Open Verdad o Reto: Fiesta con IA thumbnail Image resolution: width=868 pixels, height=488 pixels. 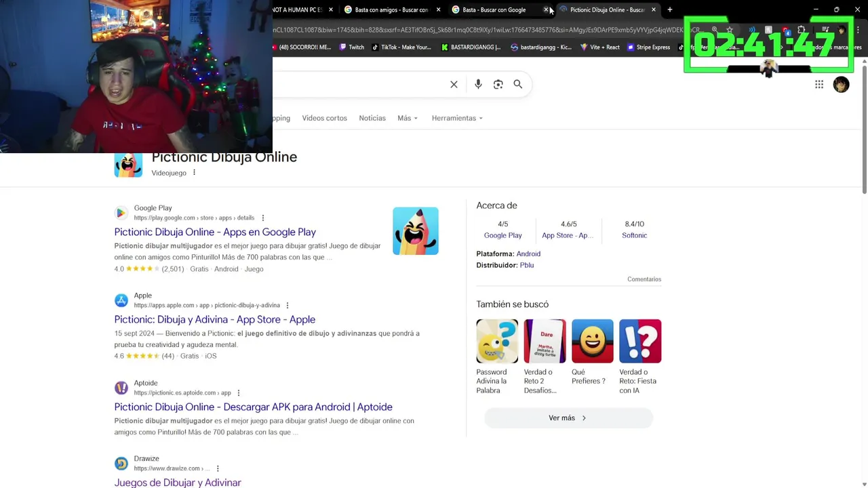point(640,341)
